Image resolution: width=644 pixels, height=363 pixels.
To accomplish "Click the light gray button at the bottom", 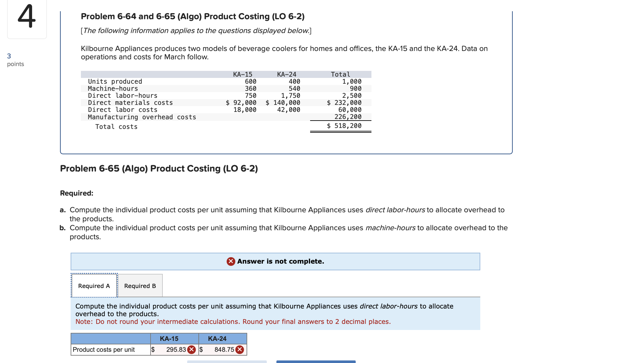I will coord(227,362).
